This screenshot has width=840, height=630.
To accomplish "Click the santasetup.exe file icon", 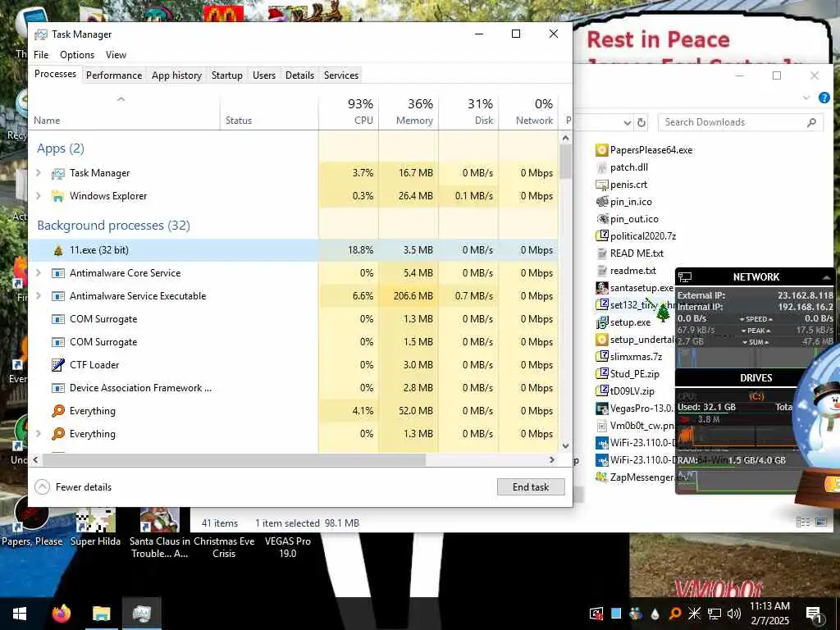I will point(601,288).
